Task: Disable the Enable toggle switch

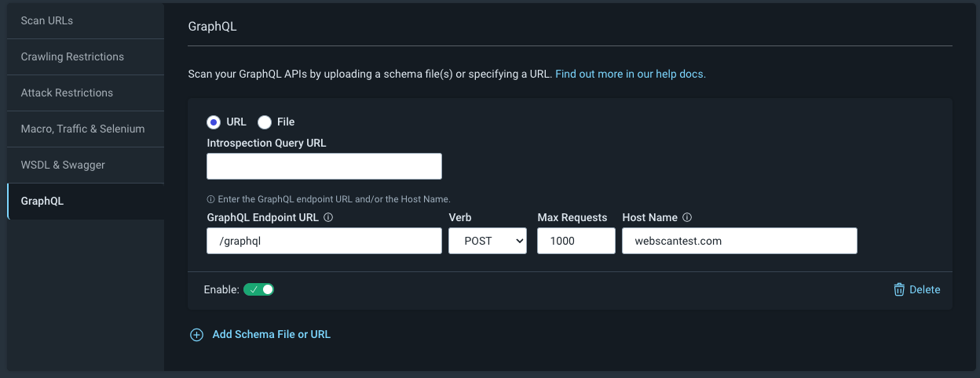Action: pos(258,289)
